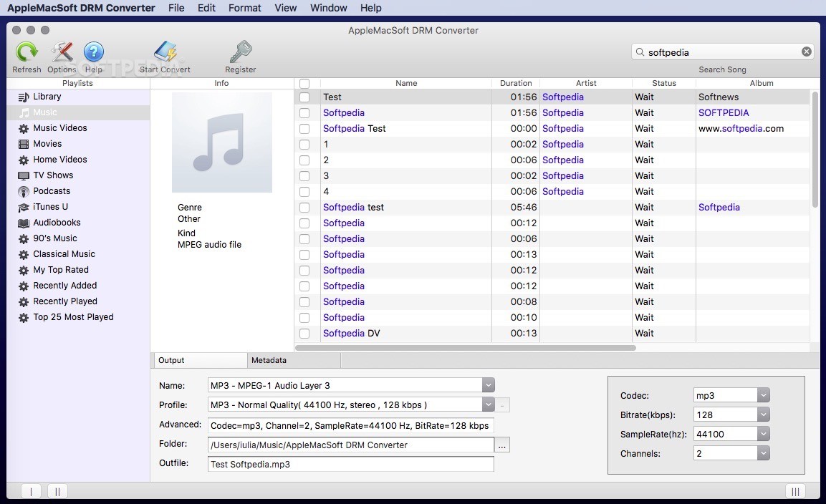Open the Profile quality dropdown

pos(488,404)
